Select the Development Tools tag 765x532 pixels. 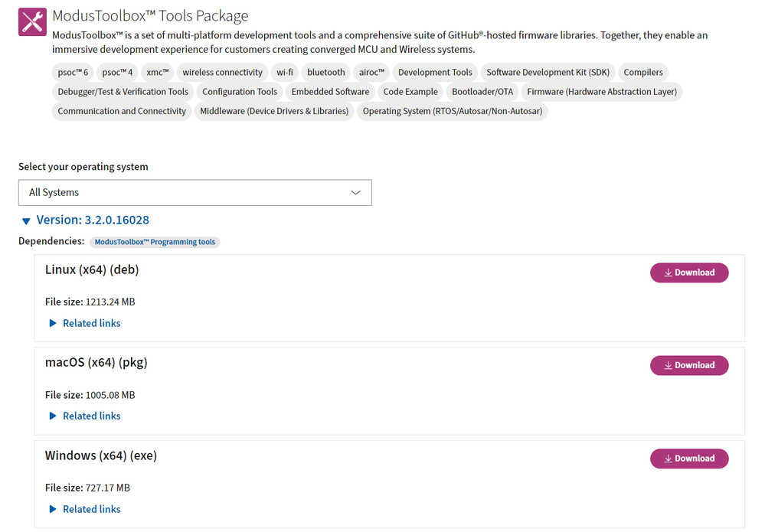coord(435,72)
